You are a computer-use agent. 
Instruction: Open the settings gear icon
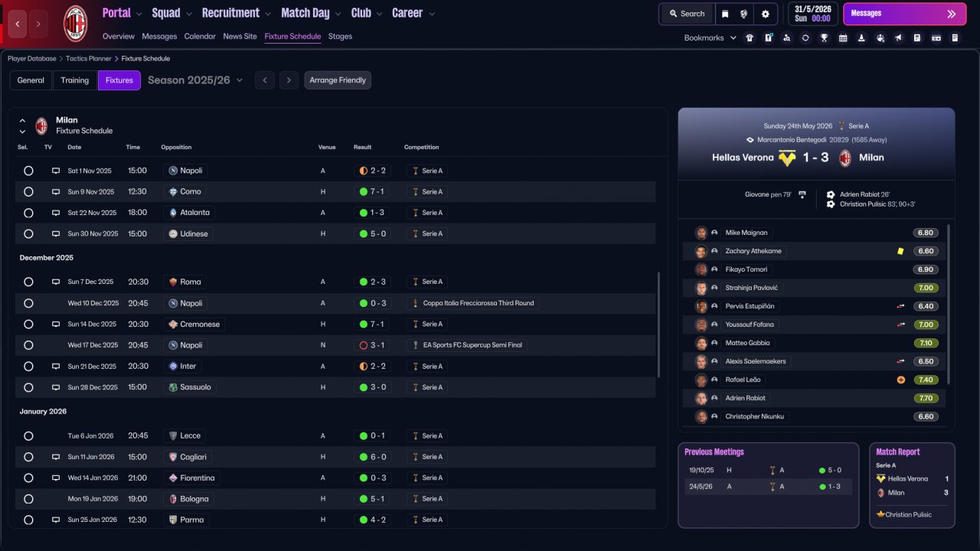[765, 14]
